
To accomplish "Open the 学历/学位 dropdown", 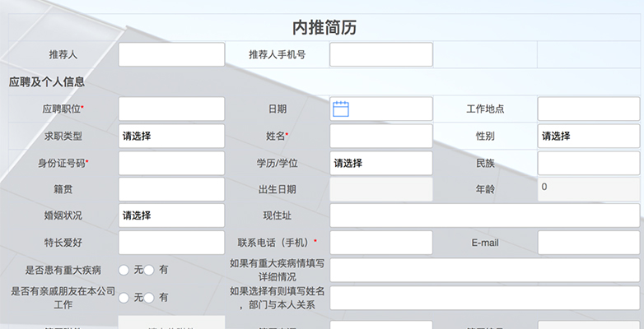I will point(380,163).
